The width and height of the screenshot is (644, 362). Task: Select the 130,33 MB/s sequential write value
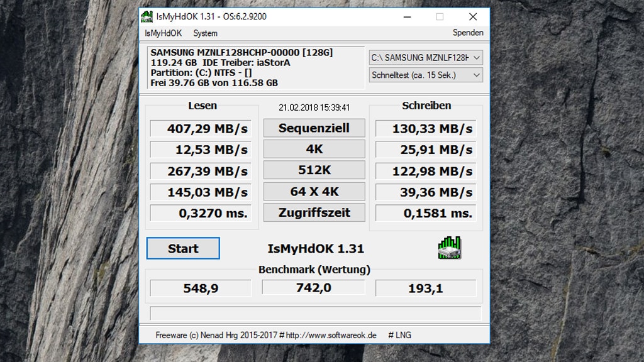[426, 128]
